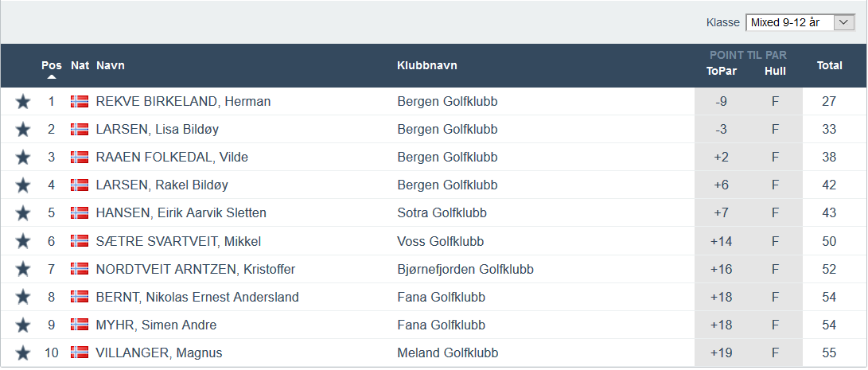Screen dimensions: 868x370
Task: Click star next to Magnus Villanger
Action: [23, 352]
